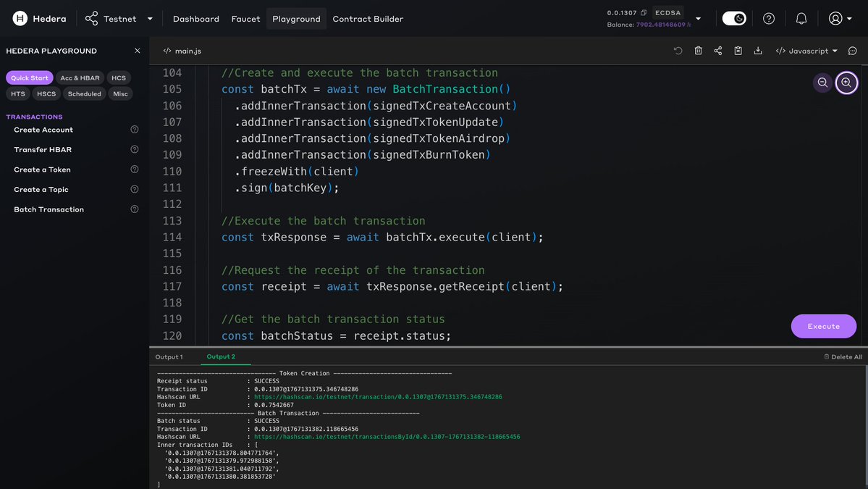Open the Playground page
The width and height of the screenshot is (868, 489).
pyautogui.click(x=296, y=19)
